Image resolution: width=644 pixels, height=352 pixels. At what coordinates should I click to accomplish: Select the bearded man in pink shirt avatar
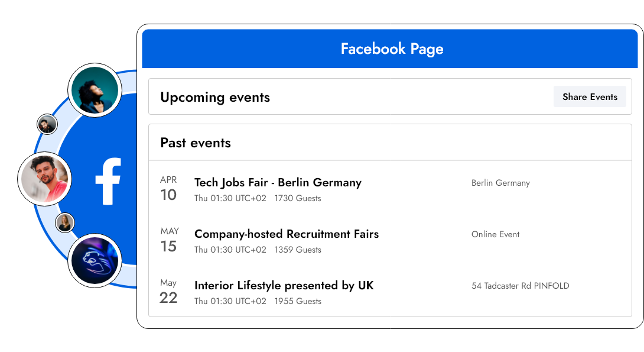[45, 178]
